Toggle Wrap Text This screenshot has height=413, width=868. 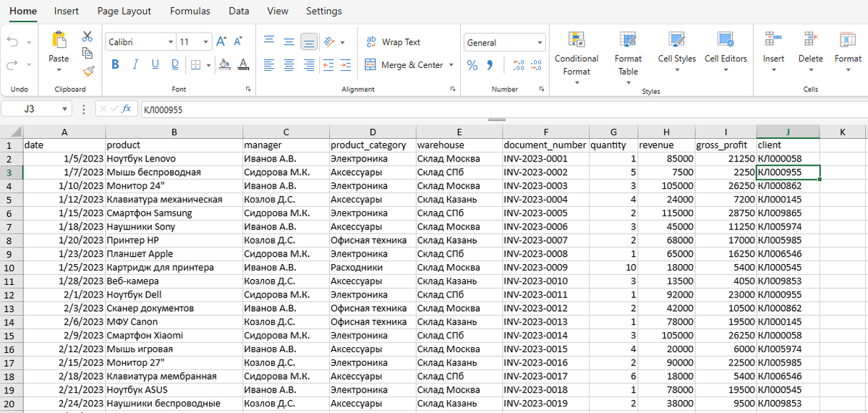(392, 42)
